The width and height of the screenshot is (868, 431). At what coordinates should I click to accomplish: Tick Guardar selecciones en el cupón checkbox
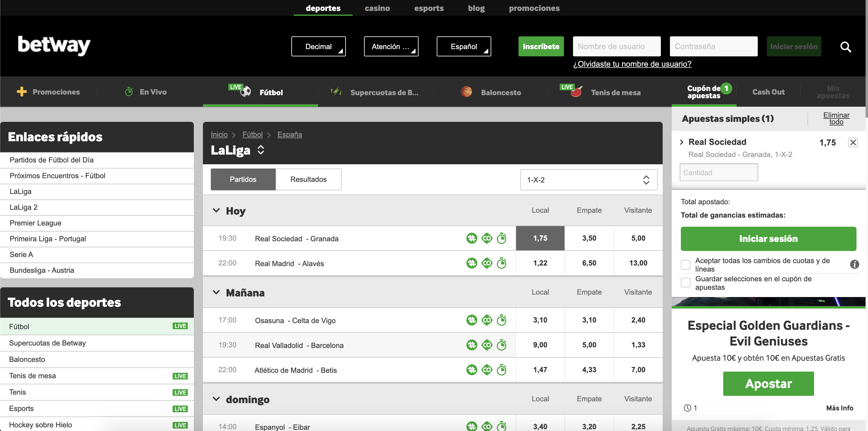tap(685, 282)
